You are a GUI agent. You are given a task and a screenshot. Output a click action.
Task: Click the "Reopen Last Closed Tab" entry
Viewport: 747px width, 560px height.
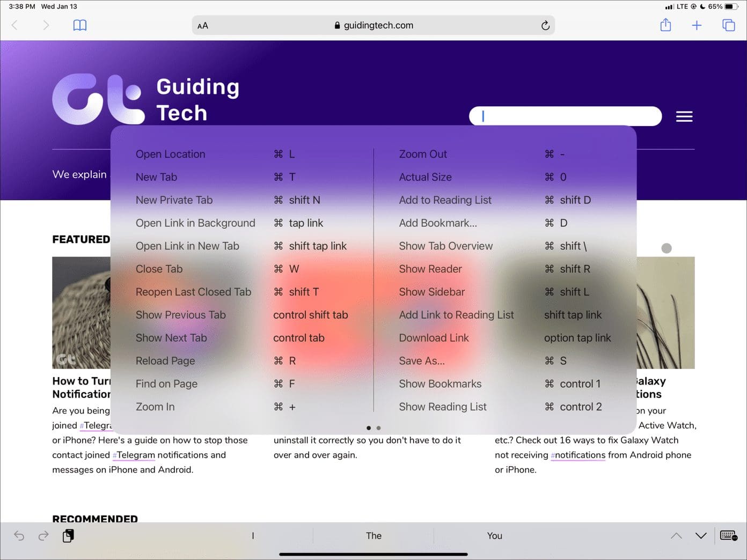tap(194, 292)
